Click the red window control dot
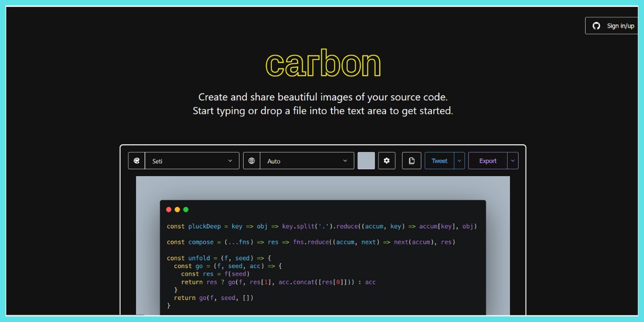This screenshot has height=322, width=644. (x=169, y=209)
